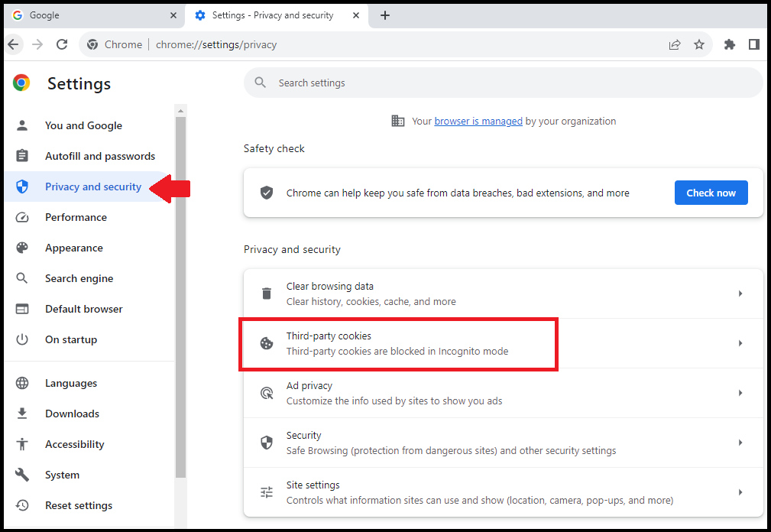
Task: Open Autofill and passwords section
Action: click(99, 156)
